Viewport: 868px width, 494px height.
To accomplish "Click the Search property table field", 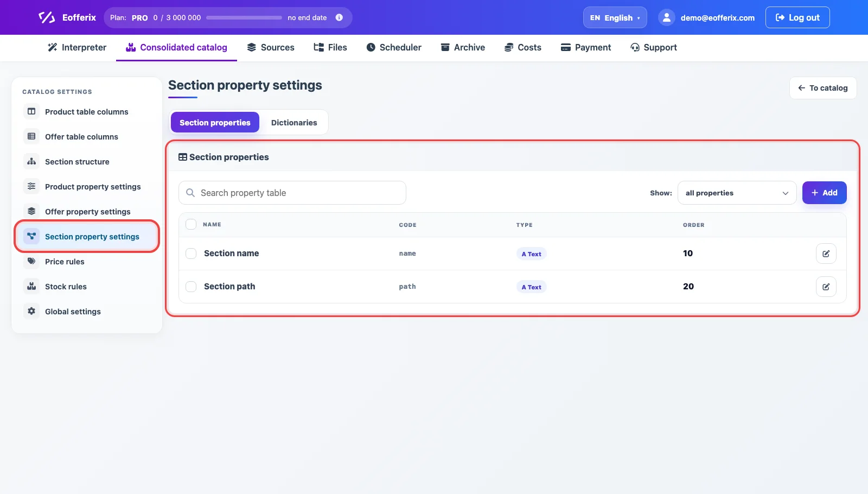I will click(292, 193).
